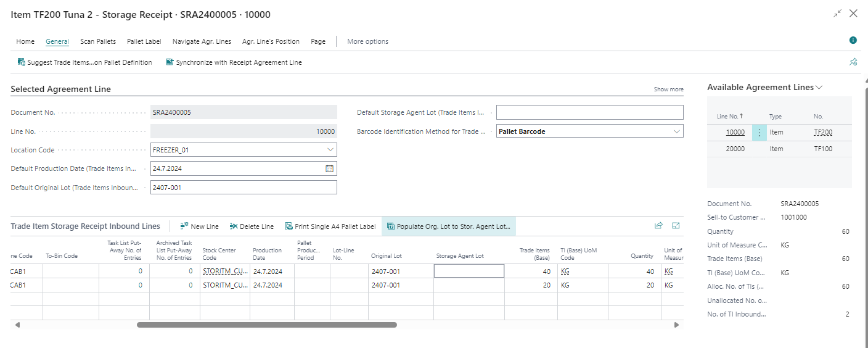The image size is (868, 348).
Task: Open Barcode Identification Method dropdown
Action: (676, 131)
